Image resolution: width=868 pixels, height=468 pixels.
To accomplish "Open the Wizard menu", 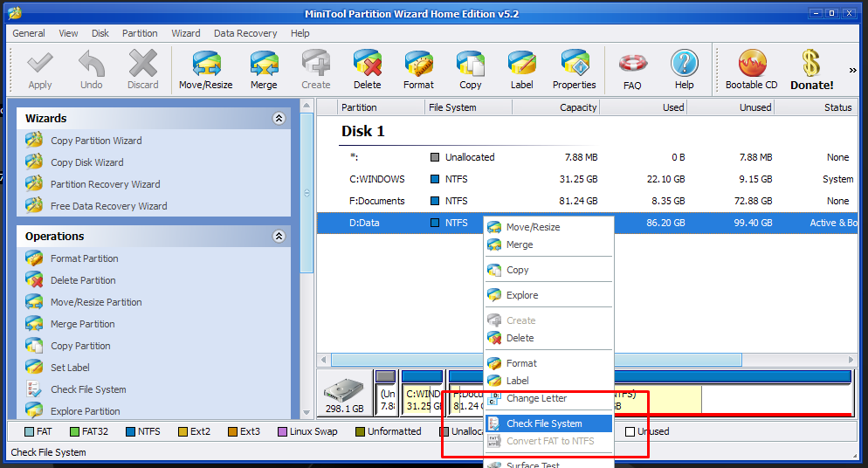I will click(x=186, y=33).
